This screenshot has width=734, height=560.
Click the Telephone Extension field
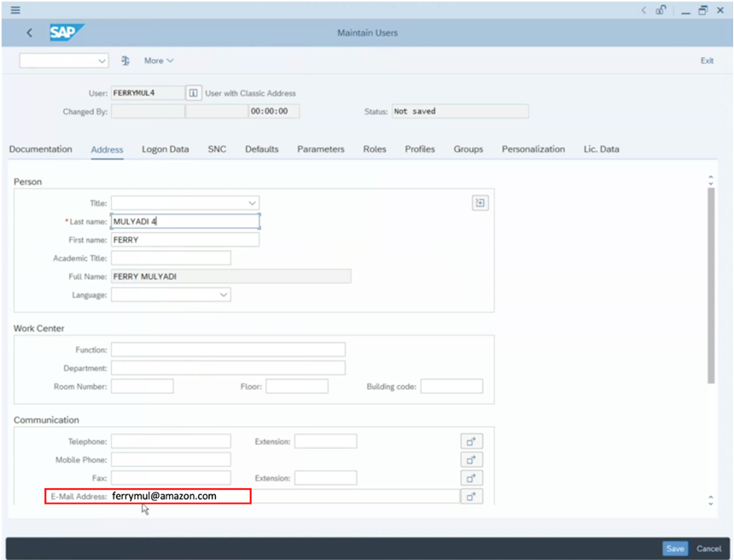[326, 441]
